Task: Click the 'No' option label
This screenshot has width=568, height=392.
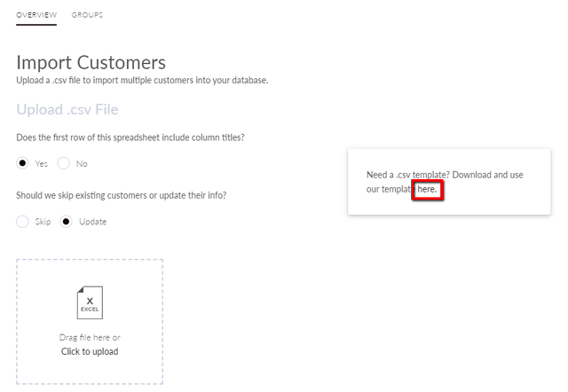Action: [82, 163]
